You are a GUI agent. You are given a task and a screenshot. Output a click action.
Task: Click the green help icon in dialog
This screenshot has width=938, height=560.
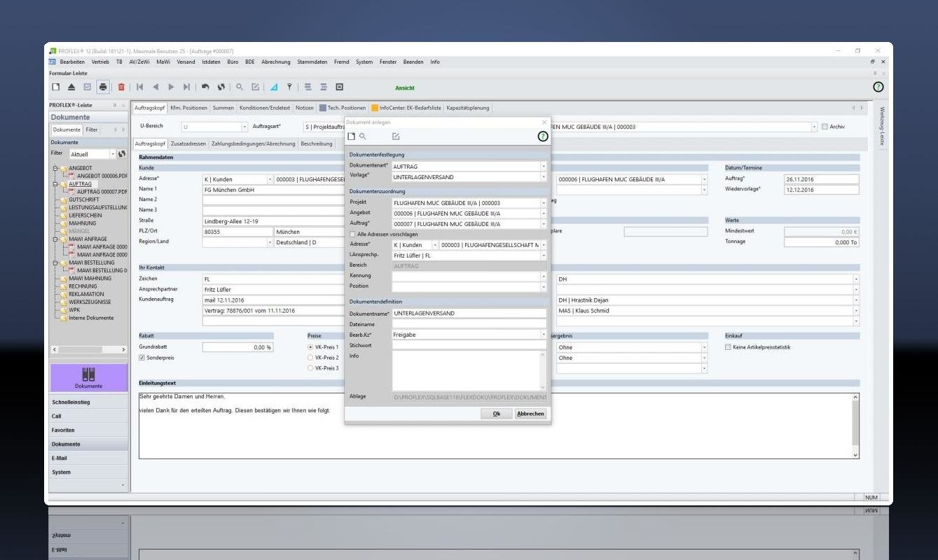click(542, 136)
